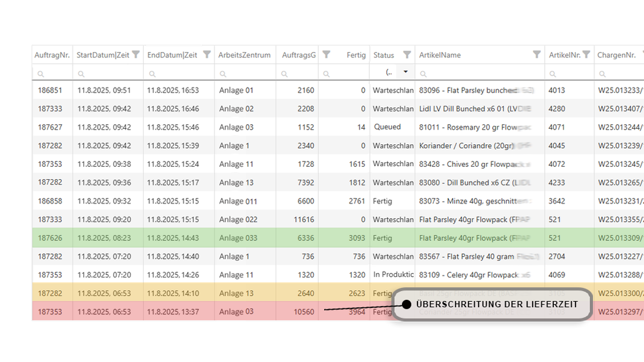The height and width of the screenshot is (362, 644).
Task: Click the search icon under ChargenNr.
Action: tap(603, 73)
